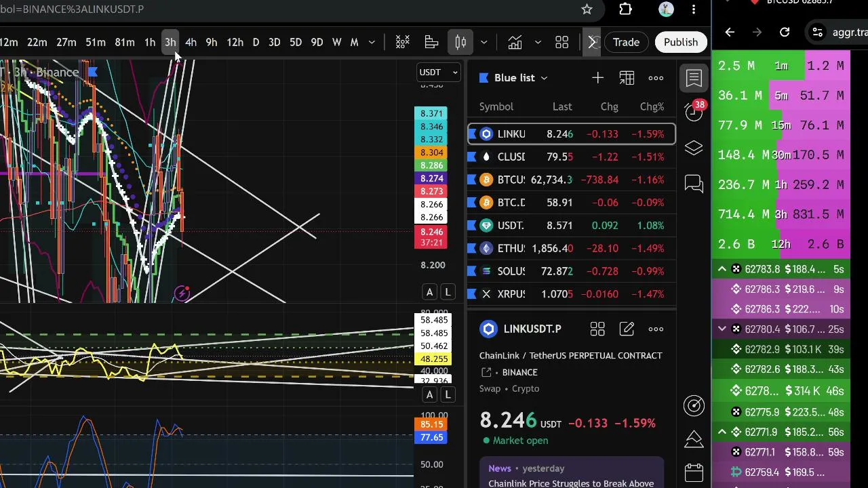Bookmark the page with the star icon
Viewport: 868px width, 488px height.
587,9
